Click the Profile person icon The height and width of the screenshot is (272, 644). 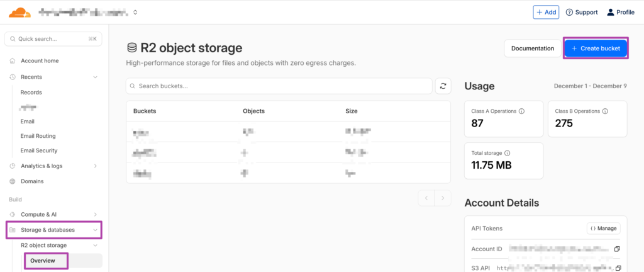(x=610, y=13)
